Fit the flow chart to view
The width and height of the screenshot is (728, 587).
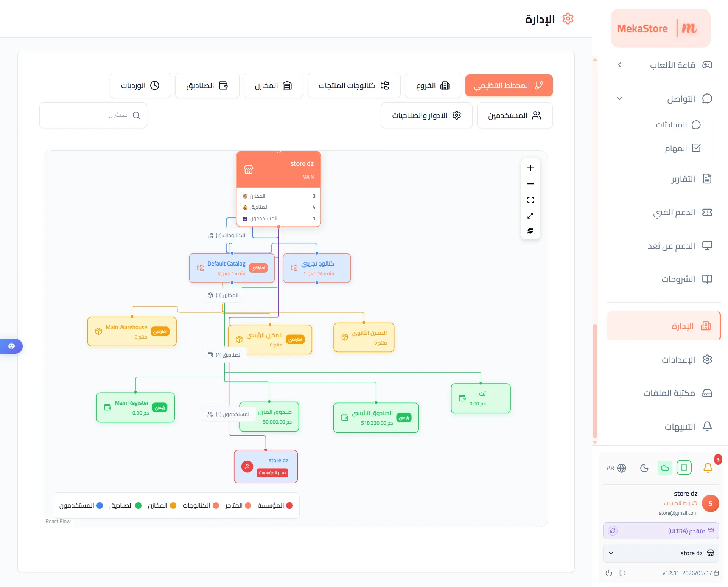click(530, 200)
